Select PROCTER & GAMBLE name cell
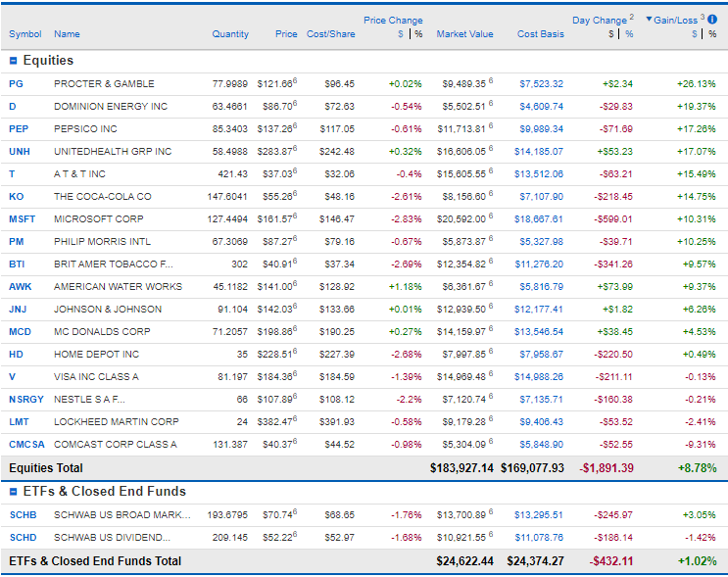The height and width of the screenshot is (577, 728). (104, 84)
